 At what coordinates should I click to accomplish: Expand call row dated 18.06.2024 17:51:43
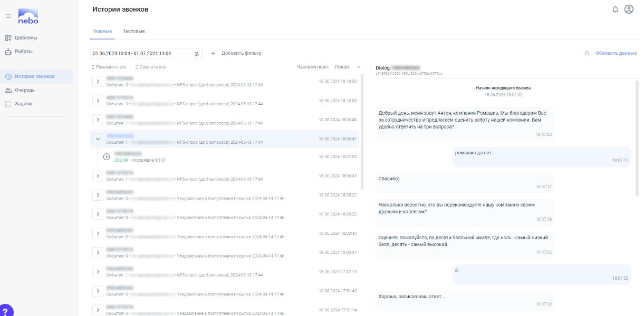(x=98, y=291)
